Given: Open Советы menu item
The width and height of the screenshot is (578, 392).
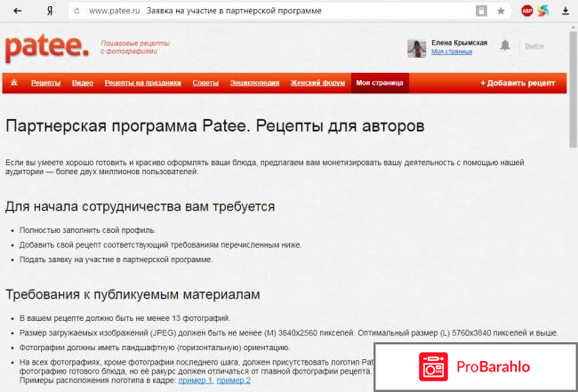Looking at the screenshot, I should click(x=205, y=83).
